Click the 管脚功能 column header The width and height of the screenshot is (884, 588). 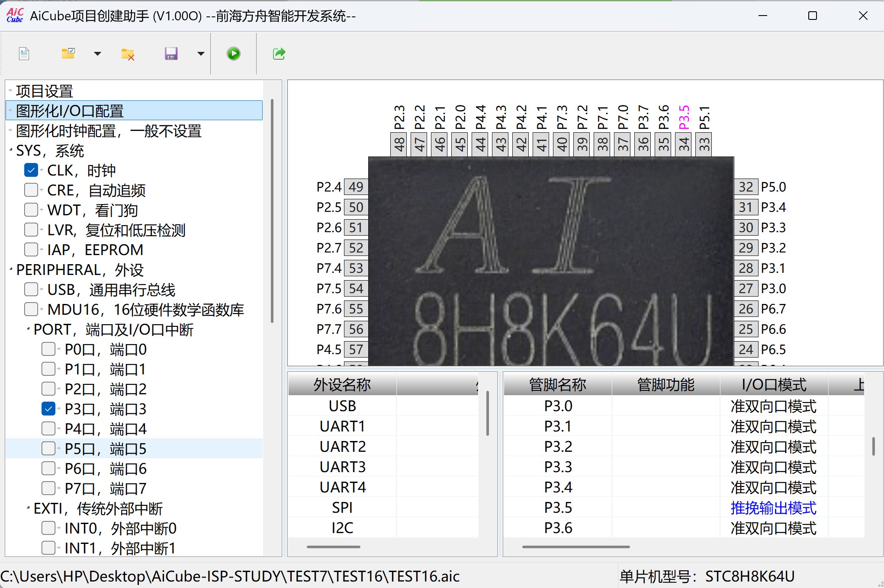(x=666, y=385)
